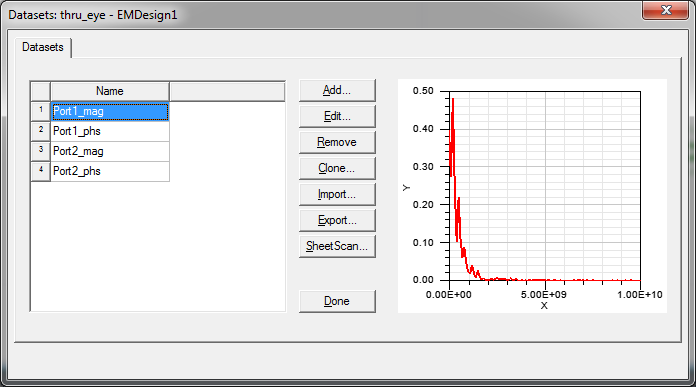Screen dimensions: 696x387
Task: Select the Port1_phs dataset row
Action: coord(110,131)
